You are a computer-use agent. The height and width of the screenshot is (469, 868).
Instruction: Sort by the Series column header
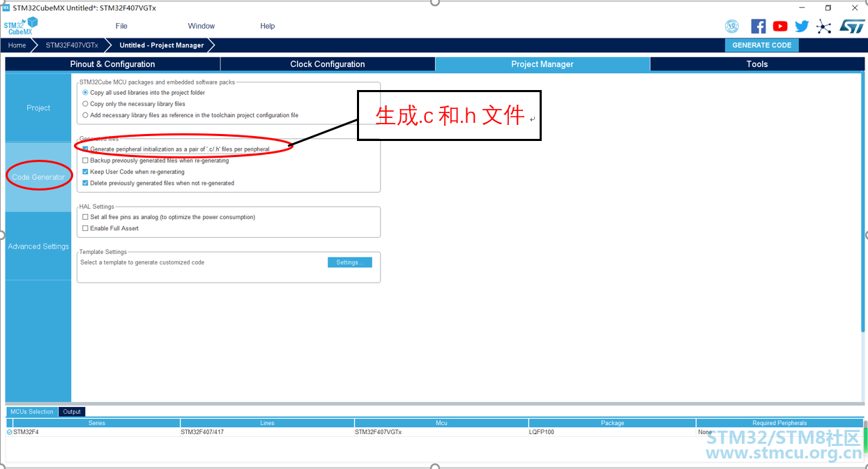[x=96, y=423]
